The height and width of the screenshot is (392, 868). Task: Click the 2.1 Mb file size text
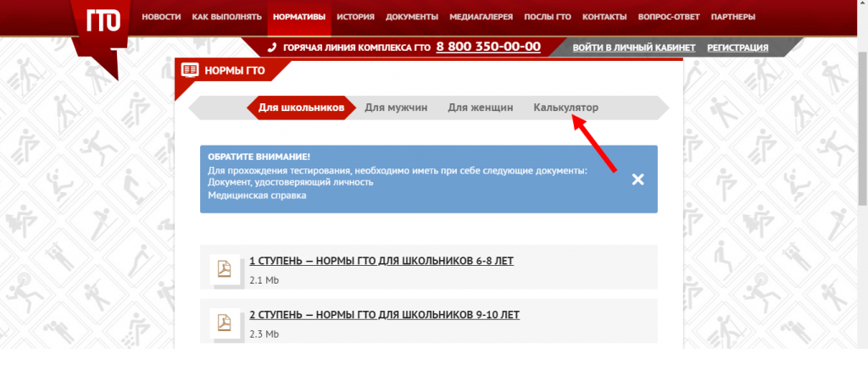coord(264,280)
